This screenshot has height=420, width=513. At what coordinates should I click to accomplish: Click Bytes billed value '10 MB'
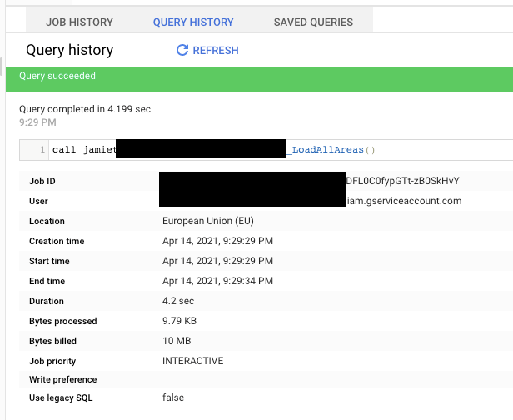(x=177, y=341)
